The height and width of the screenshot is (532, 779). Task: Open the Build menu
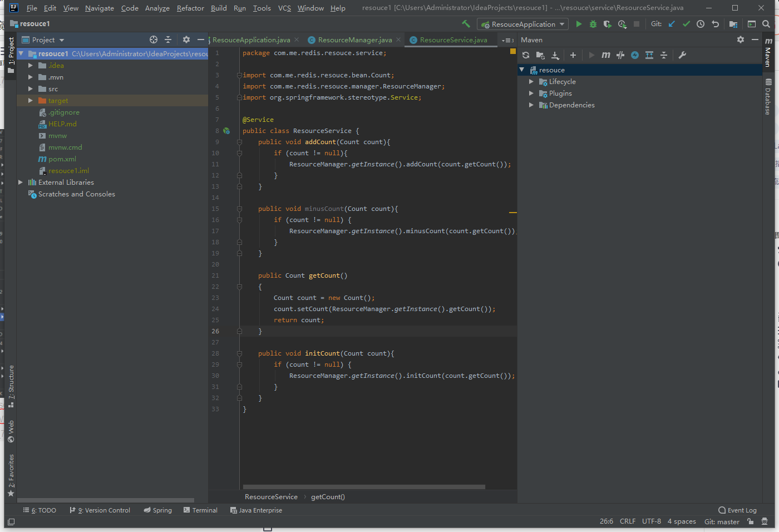click(x=219, y=8)
